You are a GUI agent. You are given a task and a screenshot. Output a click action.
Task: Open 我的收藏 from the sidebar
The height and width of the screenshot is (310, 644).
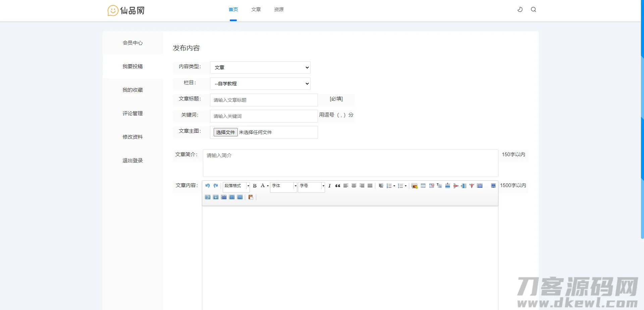[x=132, y=90]
